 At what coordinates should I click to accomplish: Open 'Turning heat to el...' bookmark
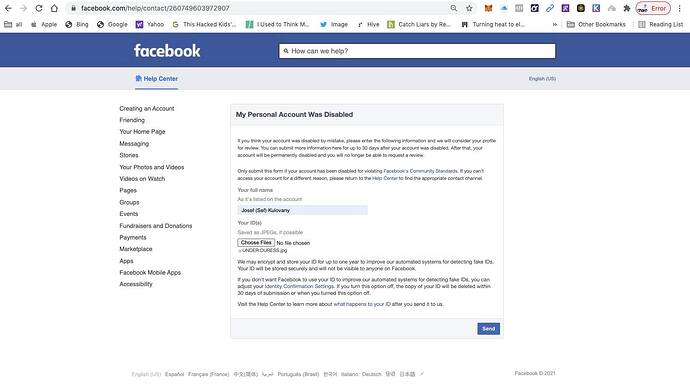click(x=493, y=25)
